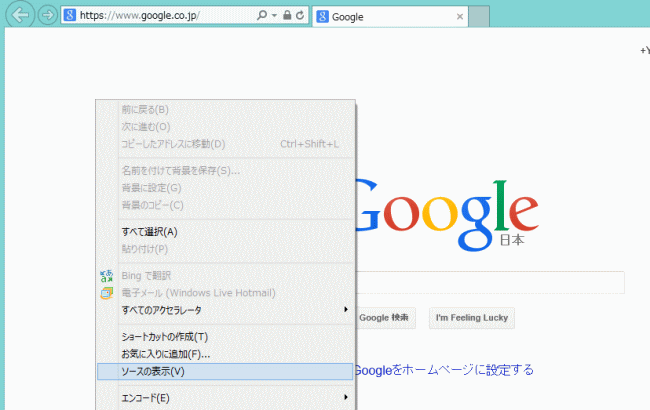
Task: Choose Bing で翻訳 menu entry
Action: point(225,276)
